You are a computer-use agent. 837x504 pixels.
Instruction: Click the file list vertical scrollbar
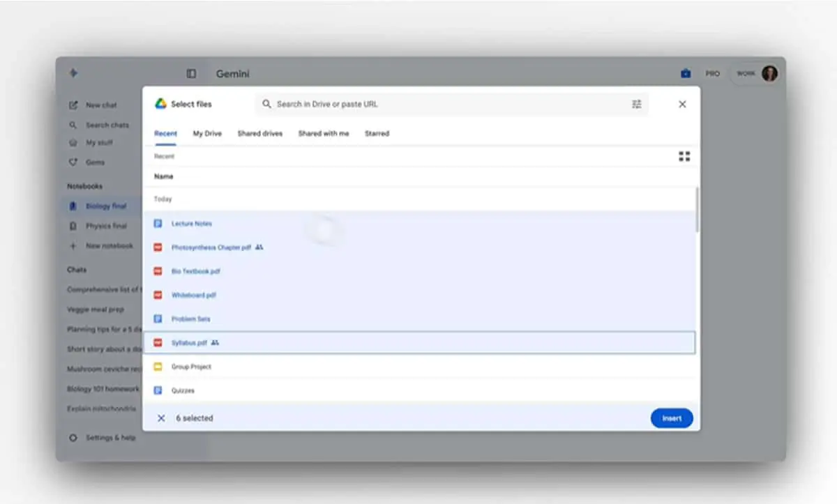[697, 209]
